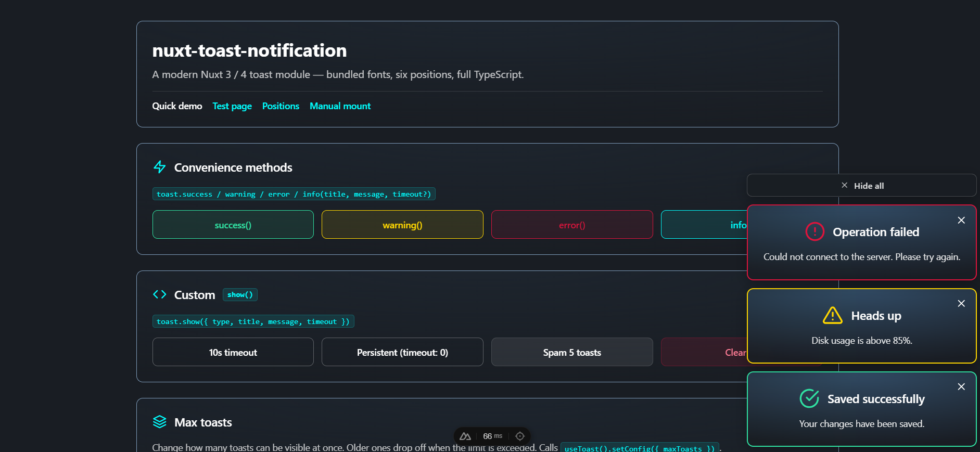980x452 pixels.
Task: Dismiss the Saved successfully toast
Action: [961, 386]
